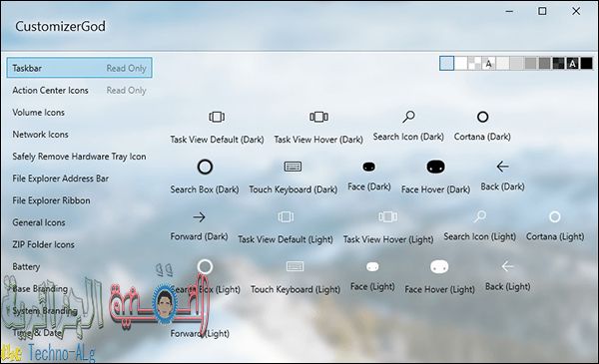This screenshot has height=364, width=599.
Task: Select the Back (Dark) arrow icon
Action: 502,167
